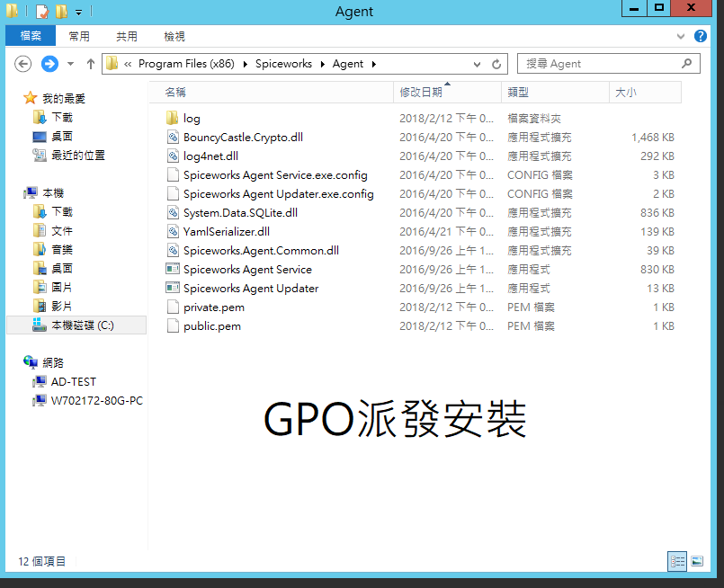This screenshot has height=588, width=724.
Task: Select YamlSerializer.dll file icon
Action: pos(173,232)
